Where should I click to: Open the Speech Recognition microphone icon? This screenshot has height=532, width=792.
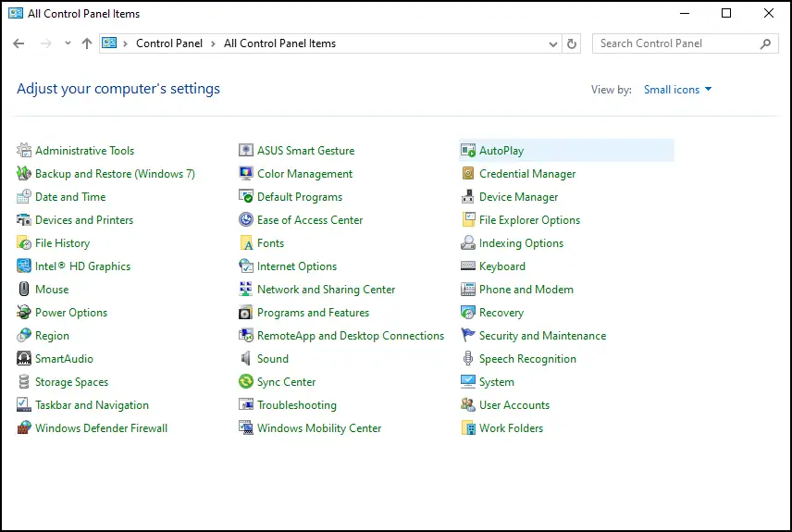pyautogui.click(x=468, y=358)
